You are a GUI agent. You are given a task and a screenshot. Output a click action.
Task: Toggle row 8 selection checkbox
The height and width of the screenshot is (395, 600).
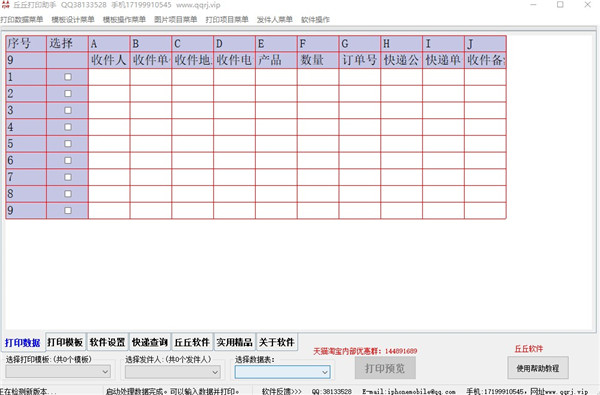[x=68, y=194]
